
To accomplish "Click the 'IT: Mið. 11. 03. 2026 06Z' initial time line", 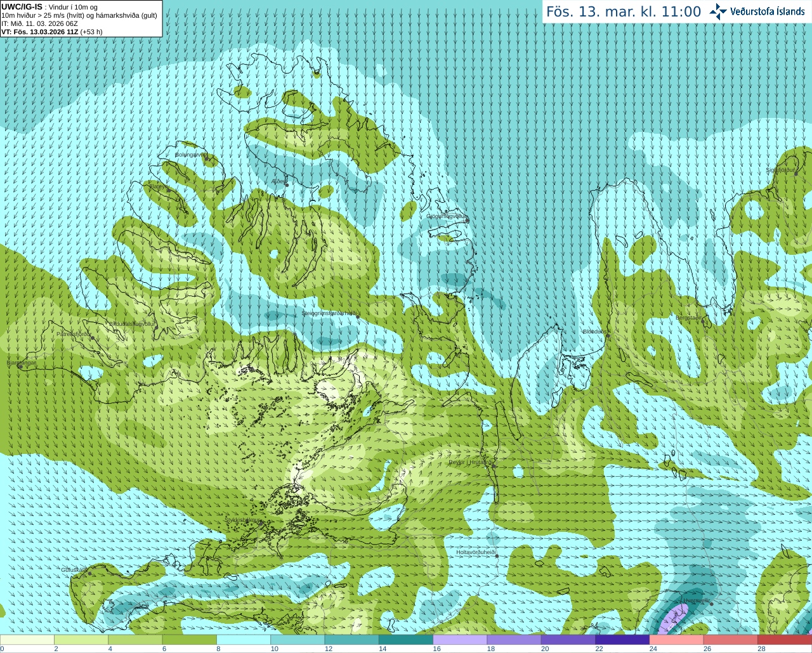I will pos(39,23).
